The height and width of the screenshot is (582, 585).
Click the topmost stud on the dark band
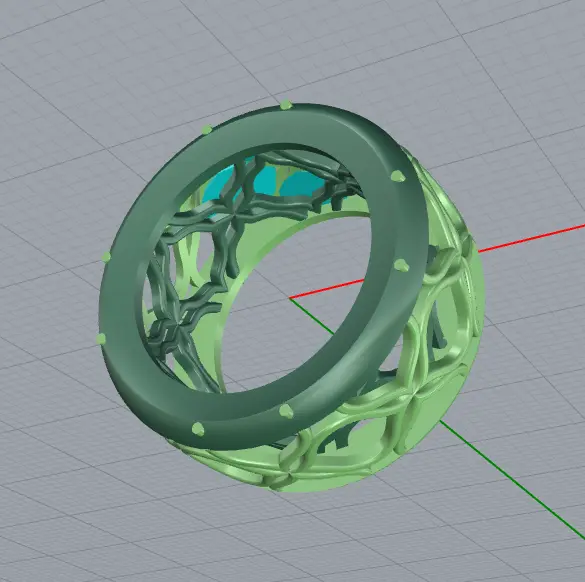285,104
